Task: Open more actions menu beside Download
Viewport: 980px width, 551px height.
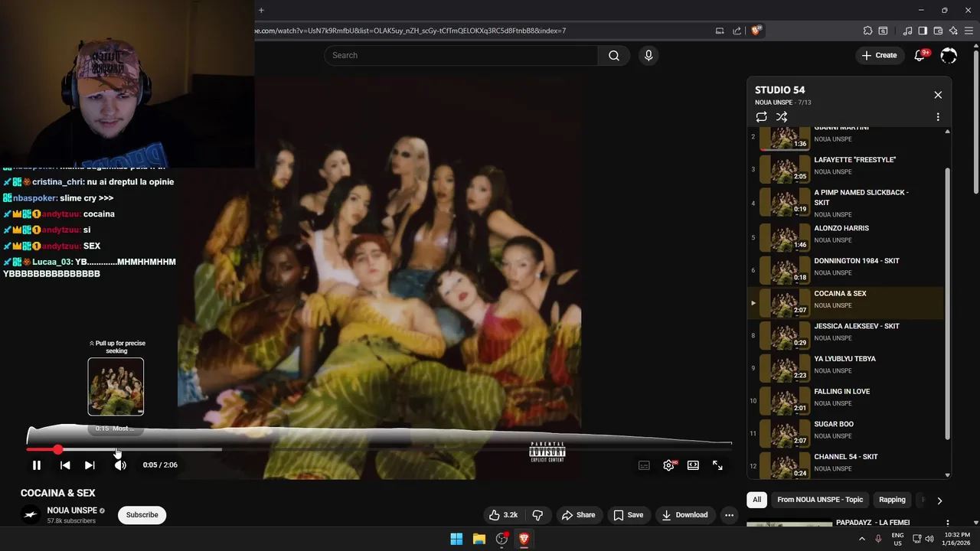Action: 729,515
